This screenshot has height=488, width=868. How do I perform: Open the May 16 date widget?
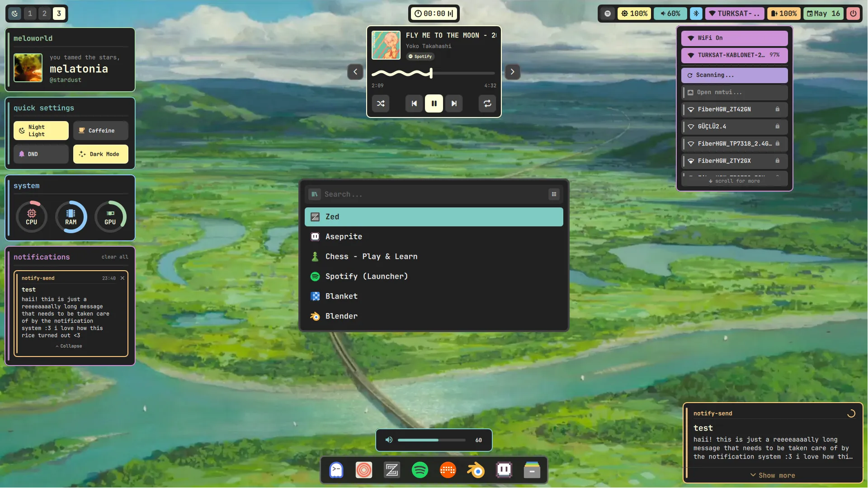pyautogui.click(x=823, y=14)
